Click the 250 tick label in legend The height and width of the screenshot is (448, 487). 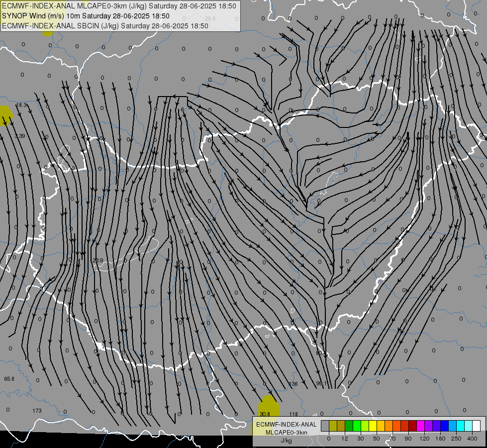456,439
